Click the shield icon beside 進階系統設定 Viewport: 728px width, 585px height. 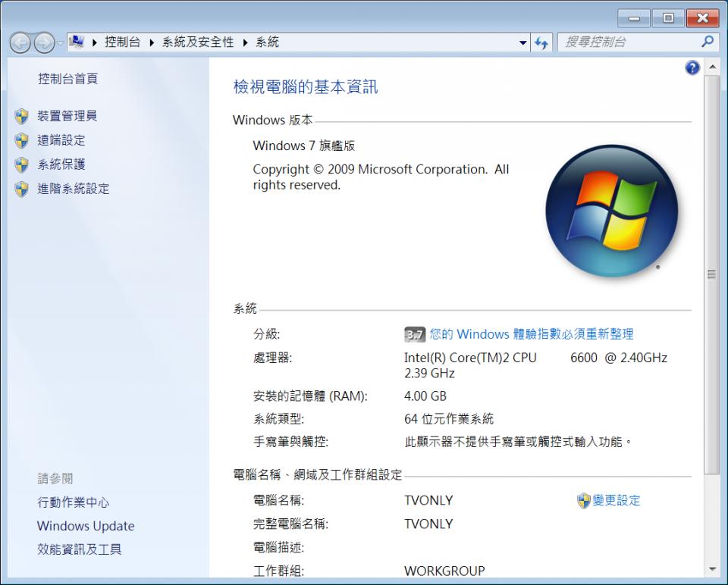[x=21, y=189]
